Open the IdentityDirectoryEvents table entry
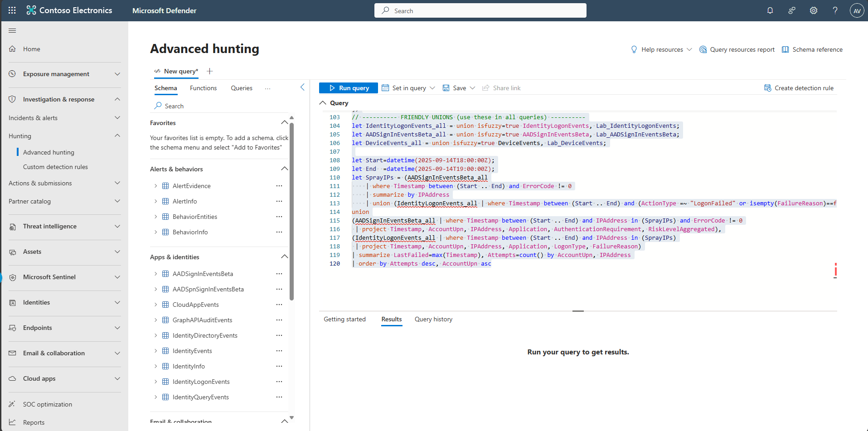 (x=205, y=335)
